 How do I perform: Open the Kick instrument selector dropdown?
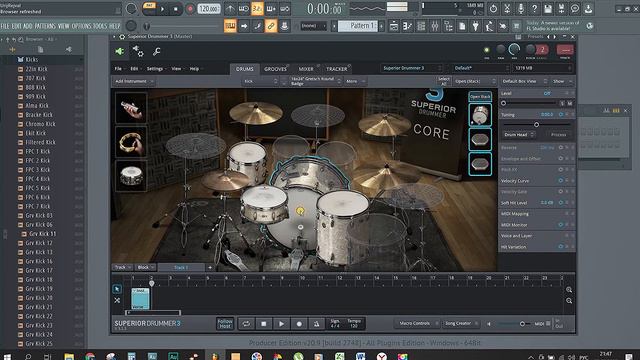coord(260,82)
